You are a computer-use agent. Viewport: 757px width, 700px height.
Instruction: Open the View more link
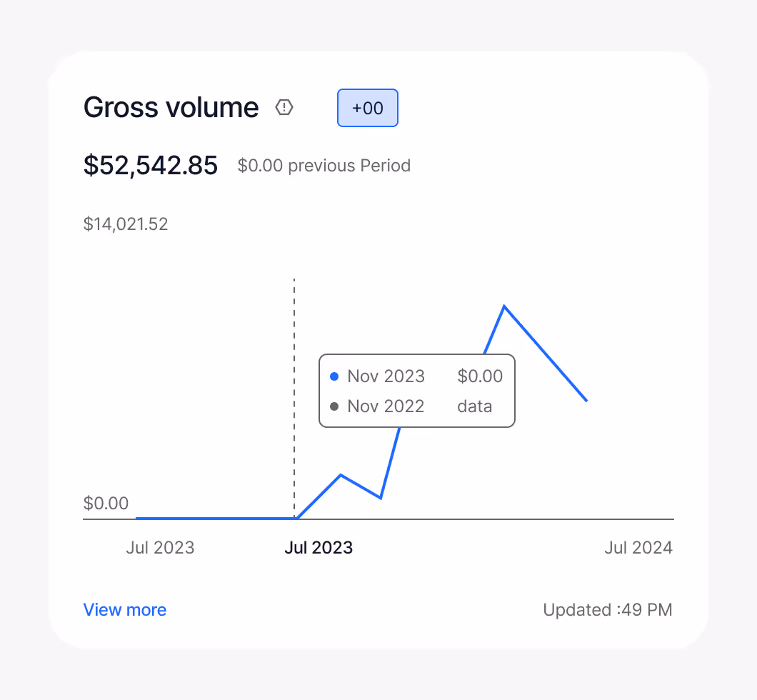124,610
